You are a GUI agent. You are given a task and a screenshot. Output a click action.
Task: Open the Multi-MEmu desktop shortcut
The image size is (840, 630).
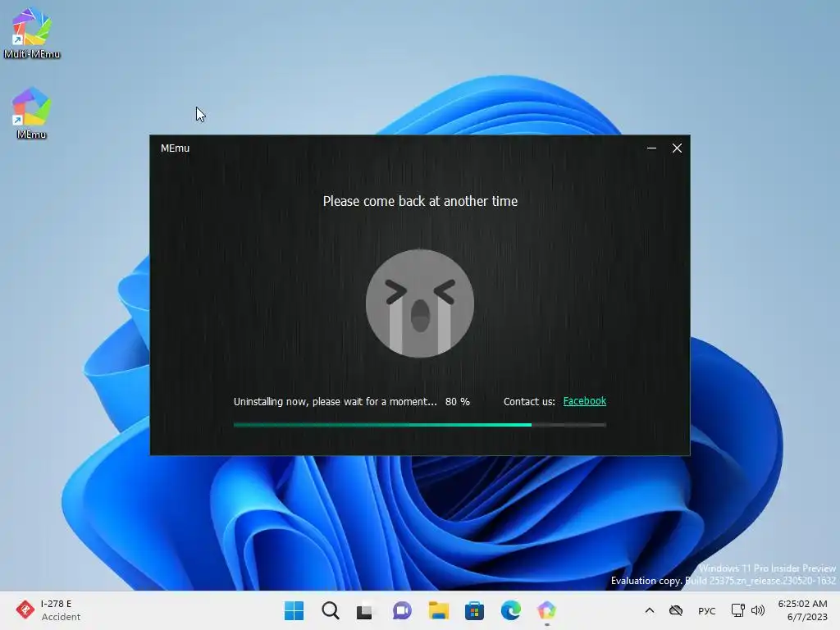32,33
